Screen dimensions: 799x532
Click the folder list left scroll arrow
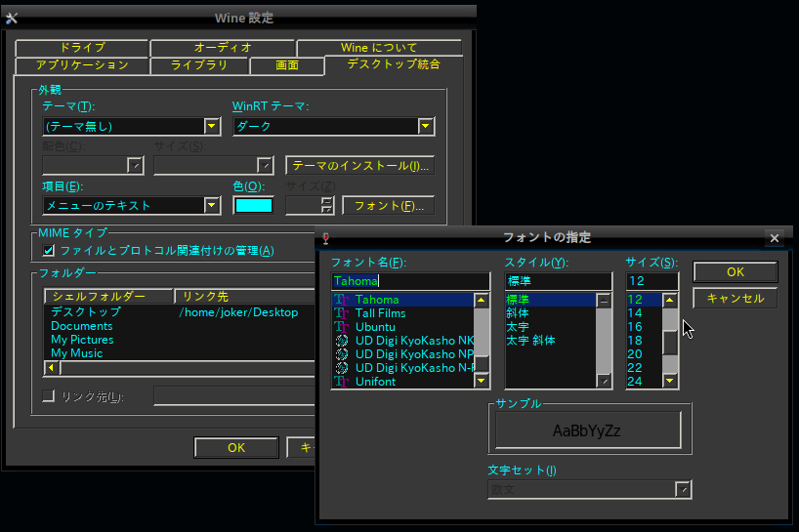point(52,368)
